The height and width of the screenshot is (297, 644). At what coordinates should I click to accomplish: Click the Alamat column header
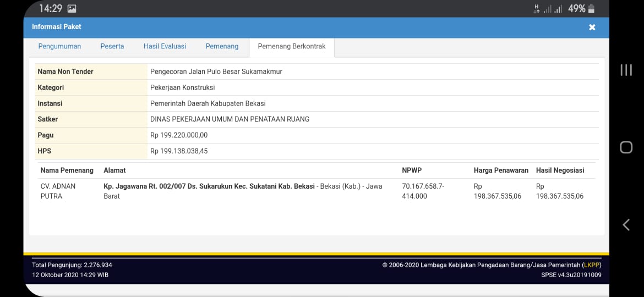(114, 170)
